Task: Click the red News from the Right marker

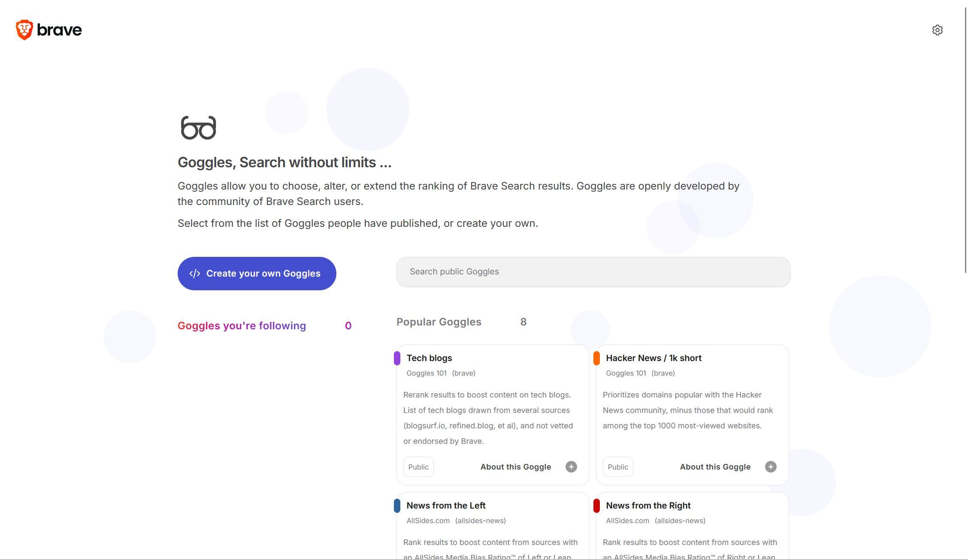Action: click(596, 506)
